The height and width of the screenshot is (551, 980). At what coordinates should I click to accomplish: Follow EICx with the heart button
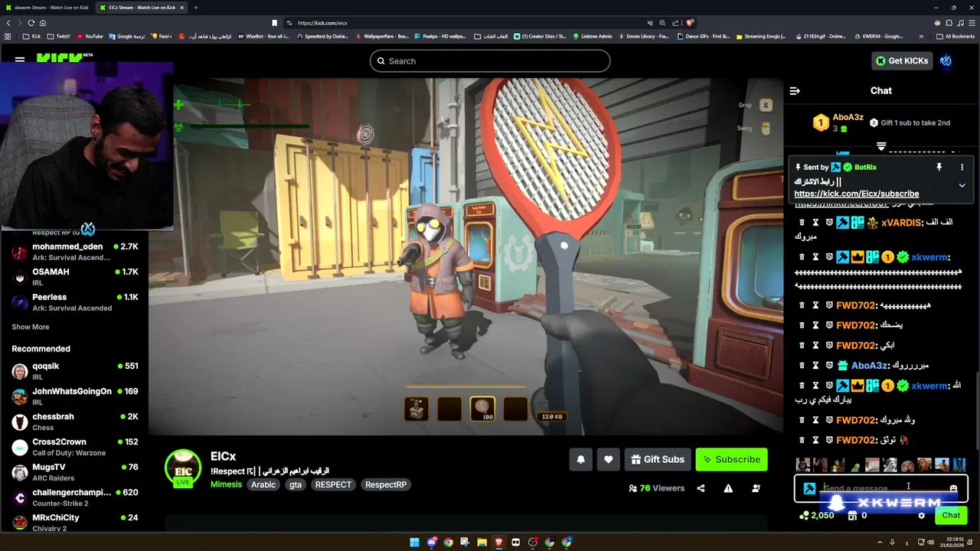coord(608,459)
